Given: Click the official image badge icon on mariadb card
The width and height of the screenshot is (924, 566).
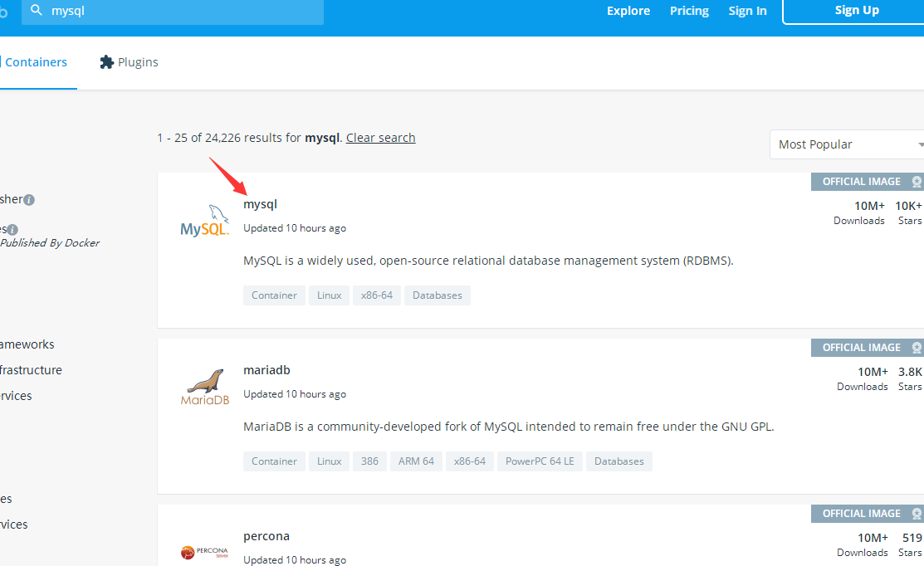Looking at the screenshot, I should click(917, 348).
